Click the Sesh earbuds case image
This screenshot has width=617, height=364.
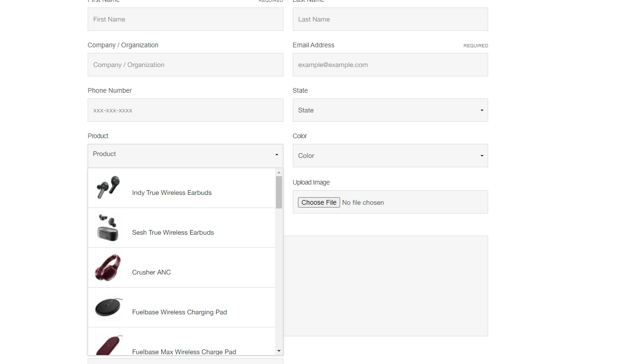click(108, 228)
